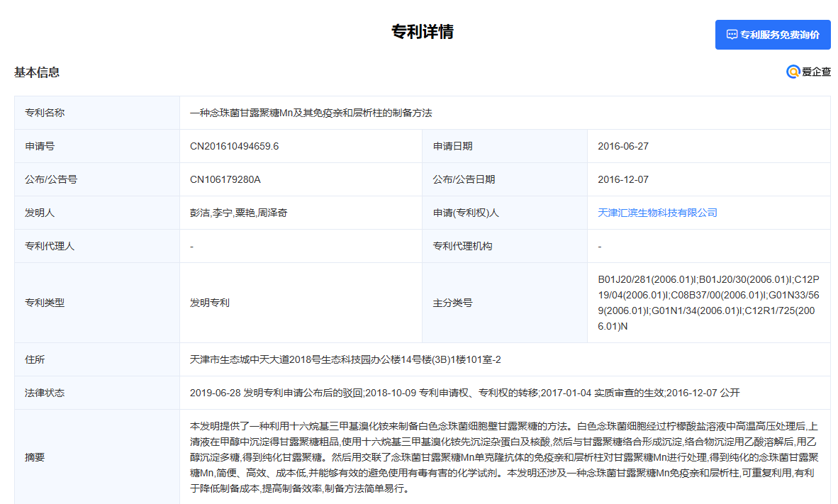Click application date 2016-06-27
Viewport: 838px width, 504px height.
click(x=623, y=146)
